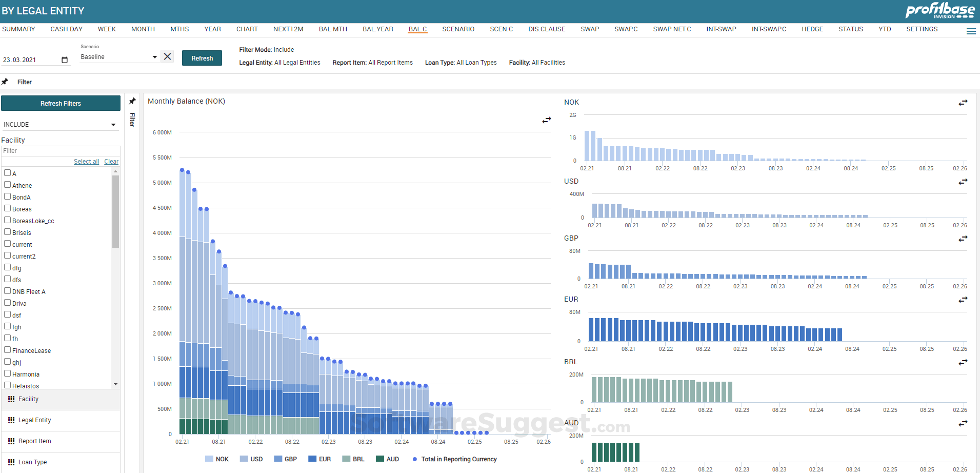Open the INT-SWAP tab
980x473 pixels.
[x=721, y=29]
